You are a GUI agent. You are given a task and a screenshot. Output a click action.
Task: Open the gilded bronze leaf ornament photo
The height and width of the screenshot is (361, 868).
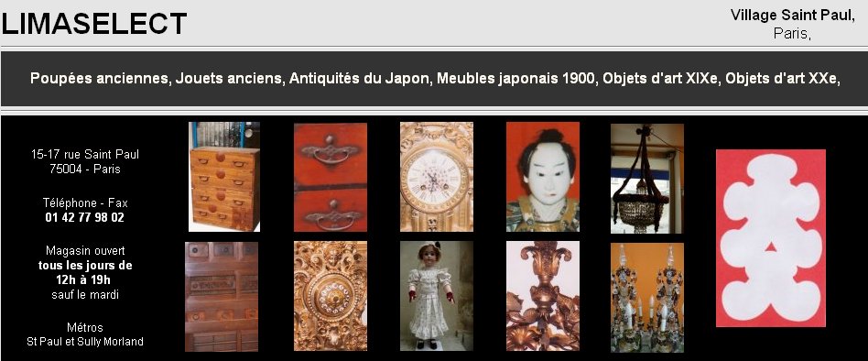pyautogui.click(x=543, y=296)
